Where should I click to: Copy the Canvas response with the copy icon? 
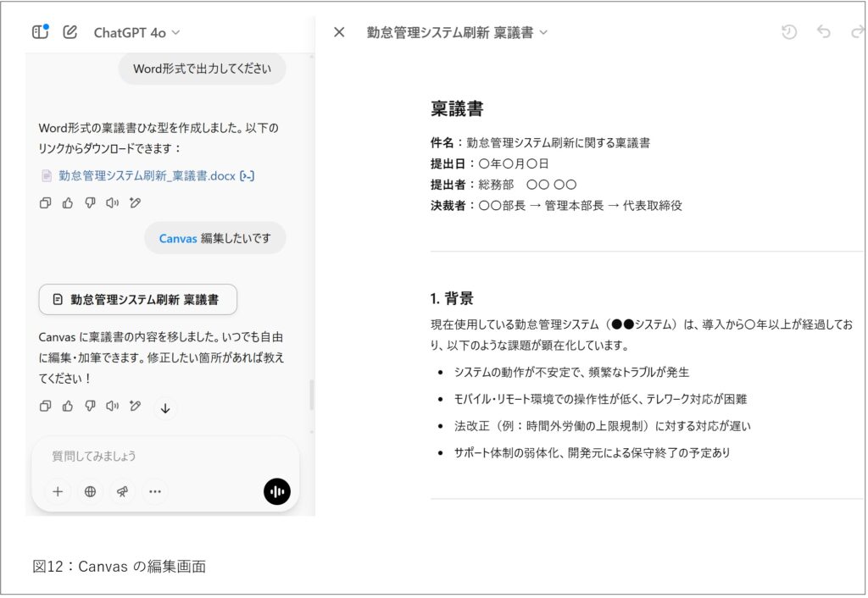[x=45, y=407]
